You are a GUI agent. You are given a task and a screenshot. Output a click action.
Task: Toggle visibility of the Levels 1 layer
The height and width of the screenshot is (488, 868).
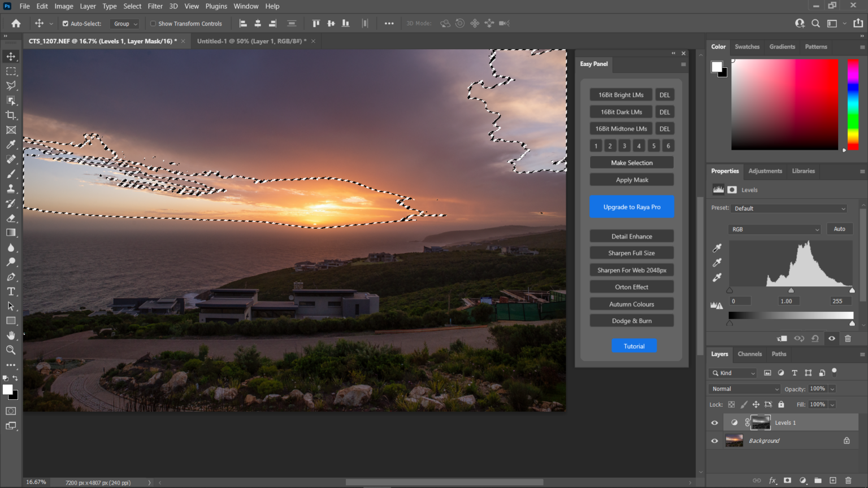click(x=714, y=422)
